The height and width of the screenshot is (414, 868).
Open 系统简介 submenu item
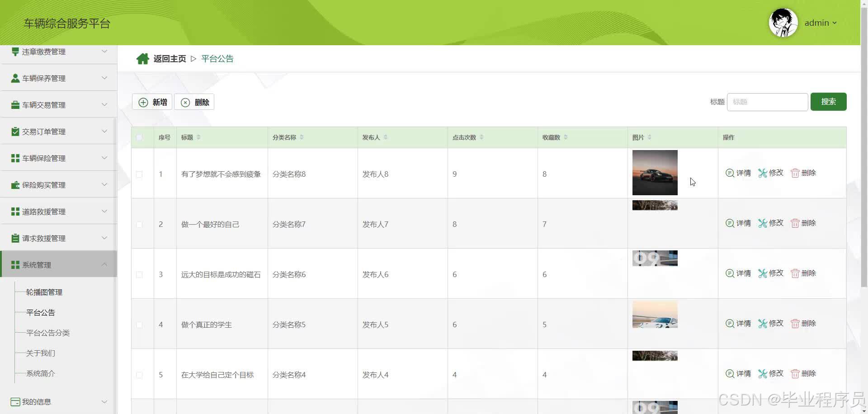coord(41,373)
